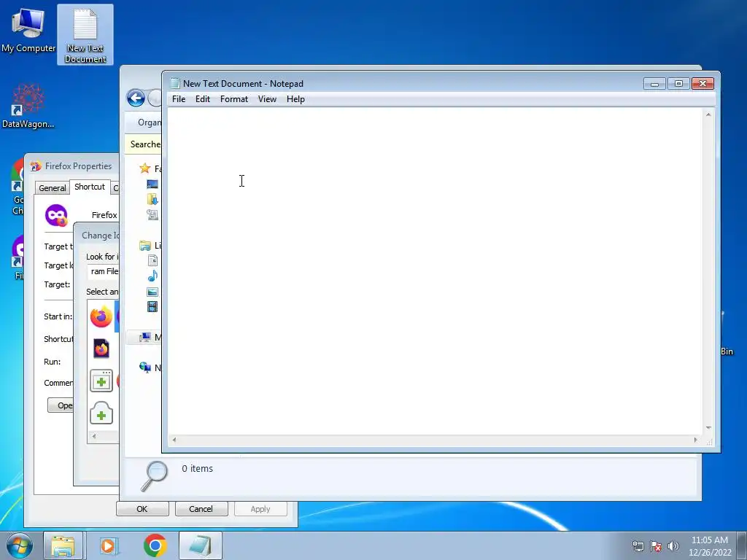Screen dimensions: 747x560
Task: Click icon list scrollbar left arrow
Action: 94,436
